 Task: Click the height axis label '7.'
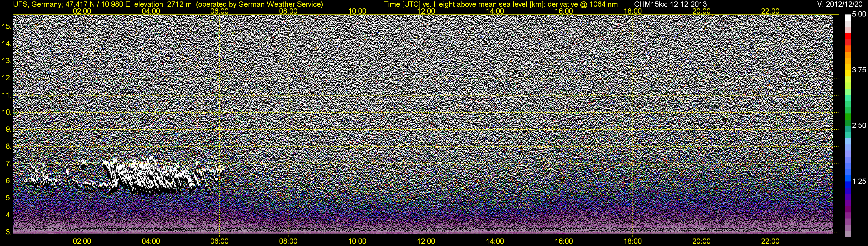point(8,164)
